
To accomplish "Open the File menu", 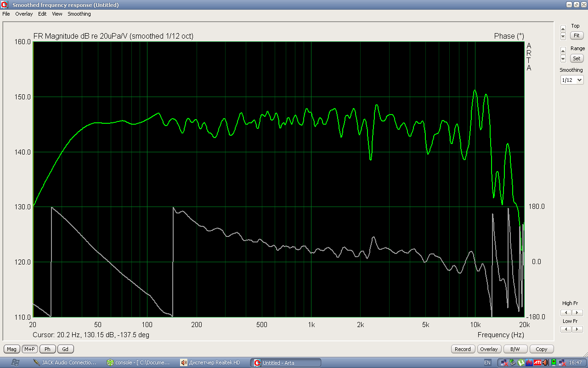I will 6,14.
